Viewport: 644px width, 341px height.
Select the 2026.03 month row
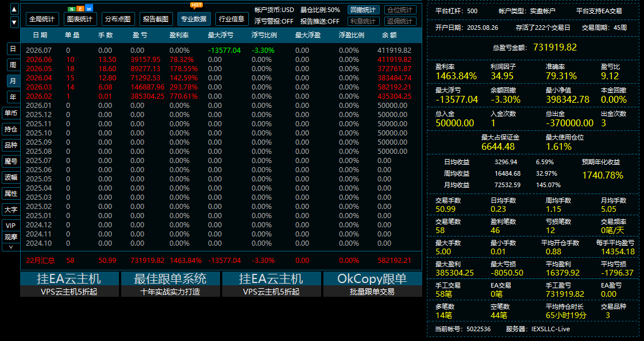tap(221, 87)
